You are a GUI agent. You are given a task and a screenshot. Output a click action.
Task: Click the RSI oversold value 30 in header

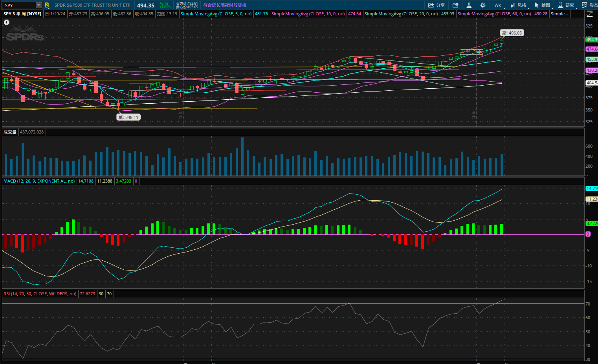(101, 294)
